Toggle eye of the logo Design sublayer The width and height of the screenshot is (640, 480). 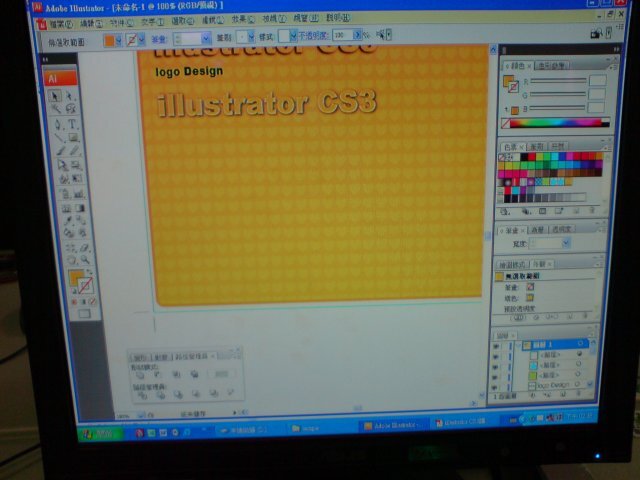coord(495,387)
